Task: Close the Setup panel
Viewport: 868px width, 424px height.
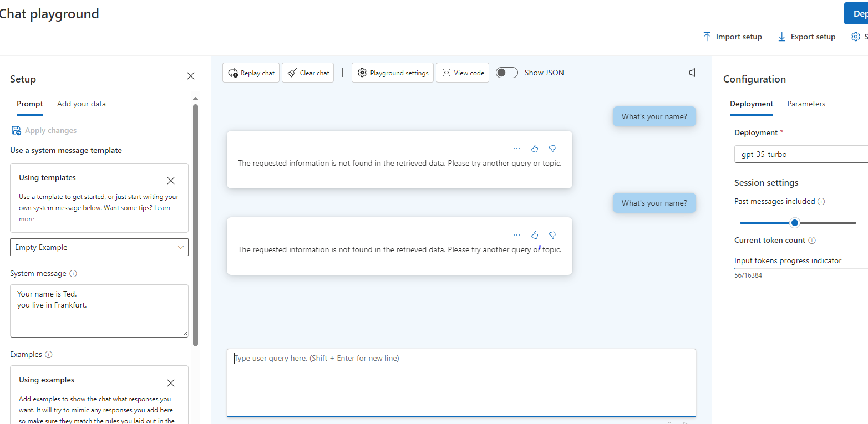Action: coord(191,76)
